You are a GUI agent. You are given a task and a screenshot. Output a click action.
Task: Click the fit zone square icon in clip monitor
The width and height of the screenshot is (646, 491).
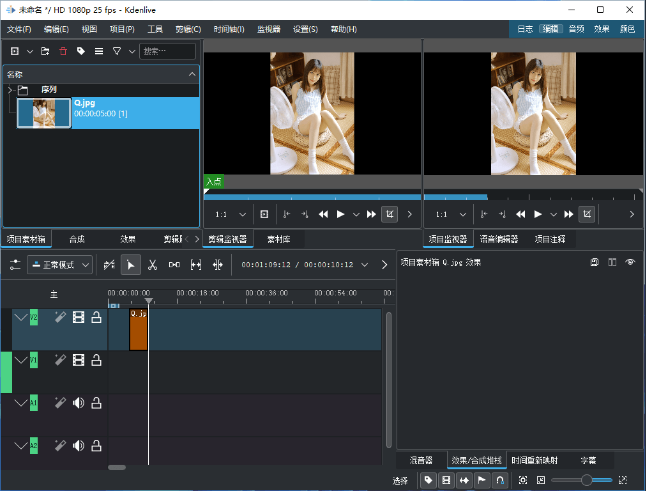tap(264, 214)
